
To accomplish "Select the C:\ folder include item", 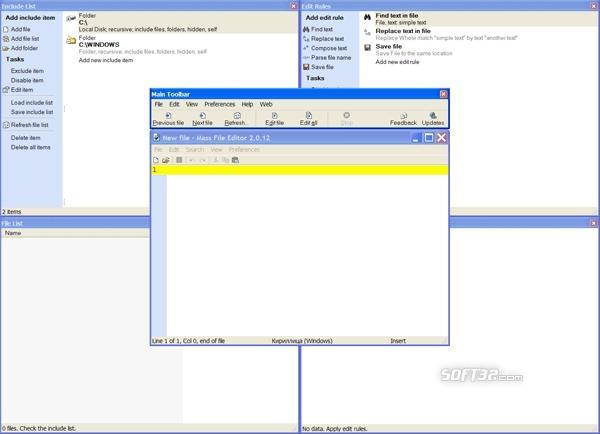I will pos(180,23).
